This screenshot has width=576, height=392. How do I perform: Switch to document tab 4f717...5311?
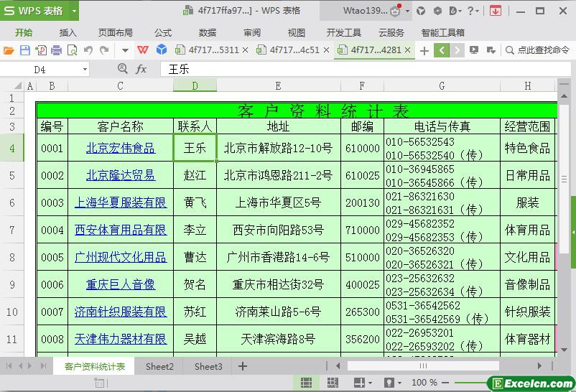pyautogui.click(x=214, y=50)
